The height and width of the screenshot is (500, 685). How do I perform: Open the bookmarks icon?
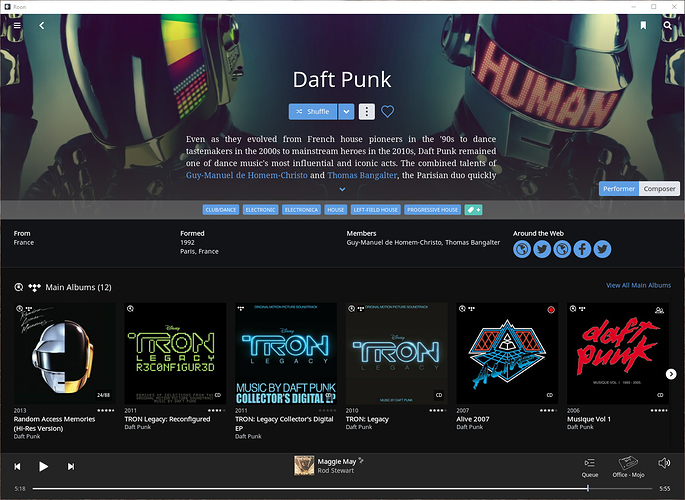[x=643, y=25]
